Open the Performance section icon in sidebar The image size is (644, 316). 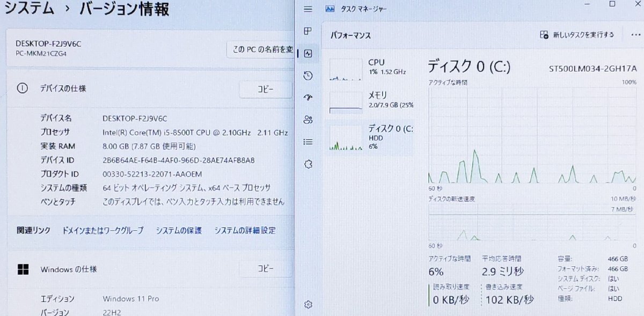click(x=308, y=53)
